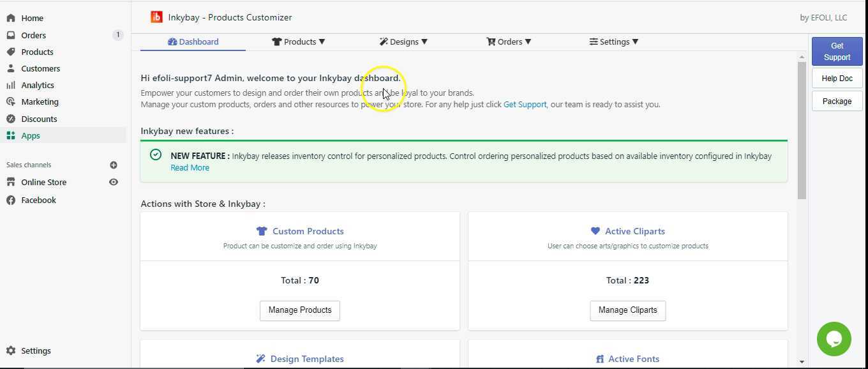View Online Store with the eye icon
Image resolution: width=868 pixels, height=369 pixels.
[x=114, y=182]
